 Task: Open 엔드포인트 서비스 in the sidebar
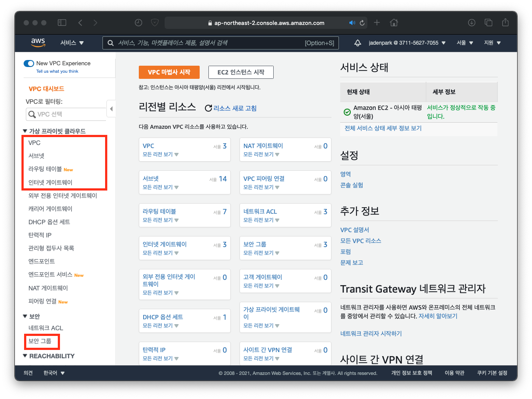click(50, 275)
